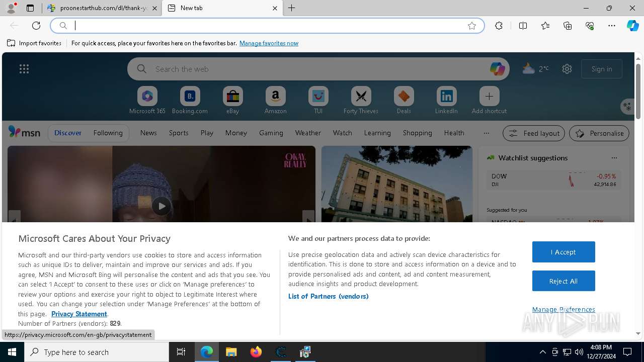Open List of Partners (vendors) link
This screenshot has height=362, width=644.
coord(328,296)
